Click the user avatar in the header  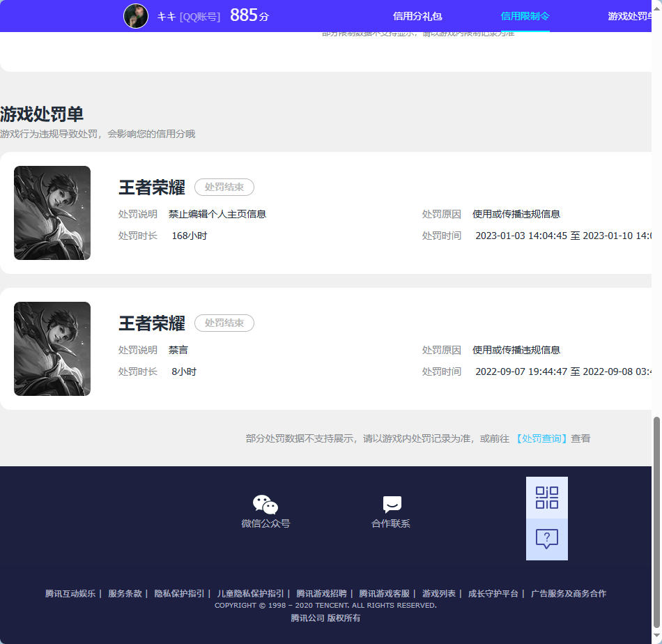[x=135, y=16]
